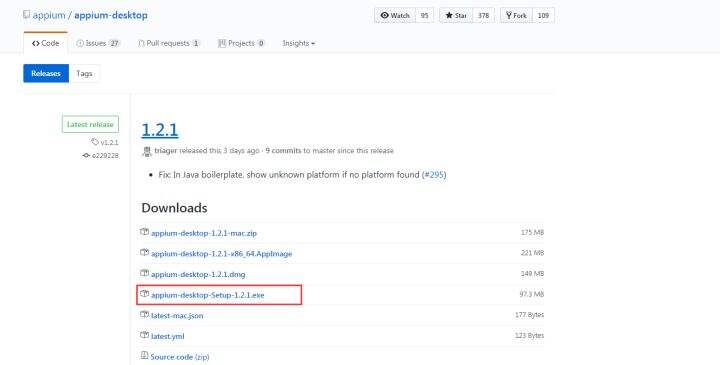
Task: Click the package icon next to appium-desktop-1.2.1.dmg
Action: tap(145, 273)
